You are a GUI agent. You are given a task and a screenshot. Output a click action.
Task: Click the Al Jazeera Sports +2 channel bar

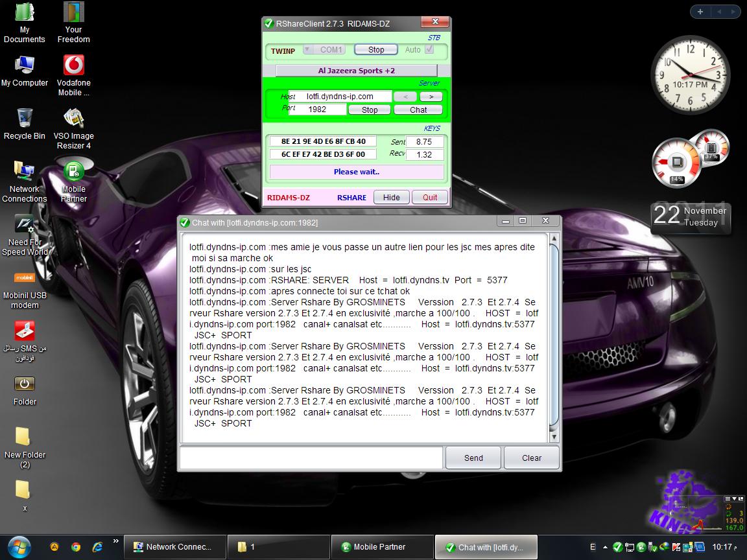click(357, 71)
